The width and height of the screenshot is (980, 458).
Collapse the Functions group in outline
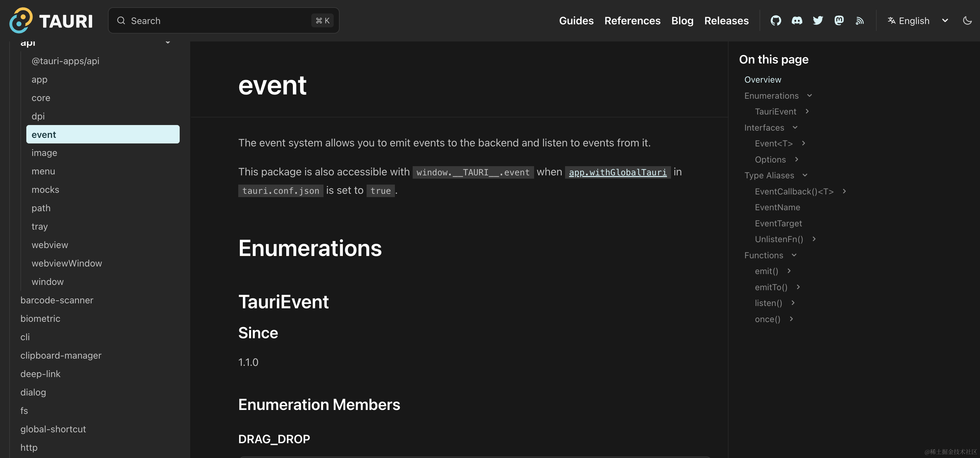794,255
